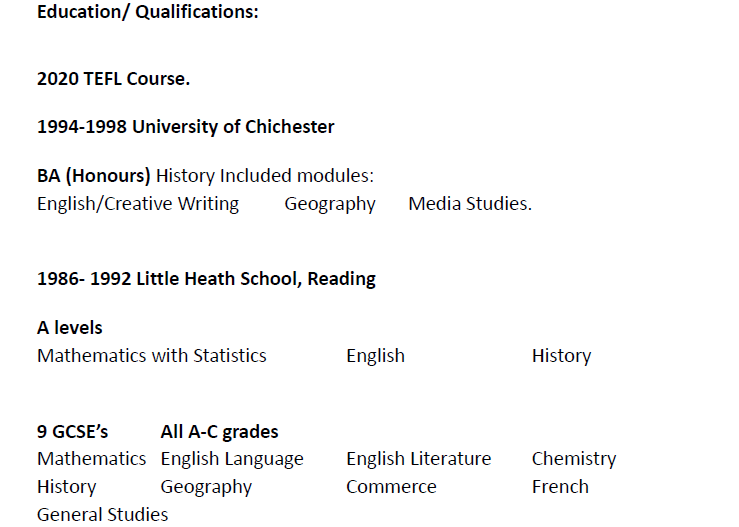The image size is (739, 527).
Task: Click the Media Studies module text
Action: tap(470, 204)
